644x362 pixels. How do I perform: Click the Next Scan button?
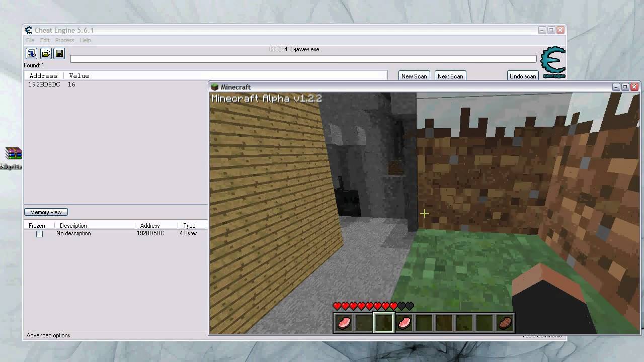tap(450, 76)
